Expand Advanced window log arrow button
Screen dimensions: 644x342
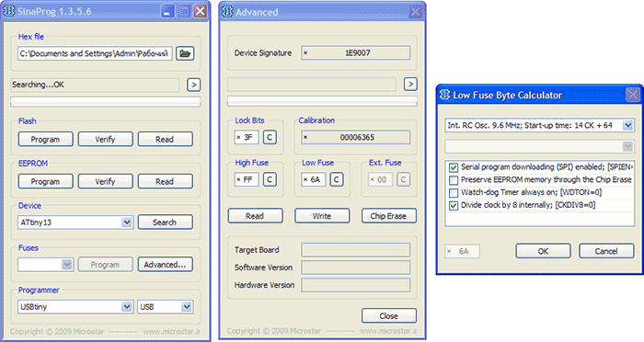(410, 85)
